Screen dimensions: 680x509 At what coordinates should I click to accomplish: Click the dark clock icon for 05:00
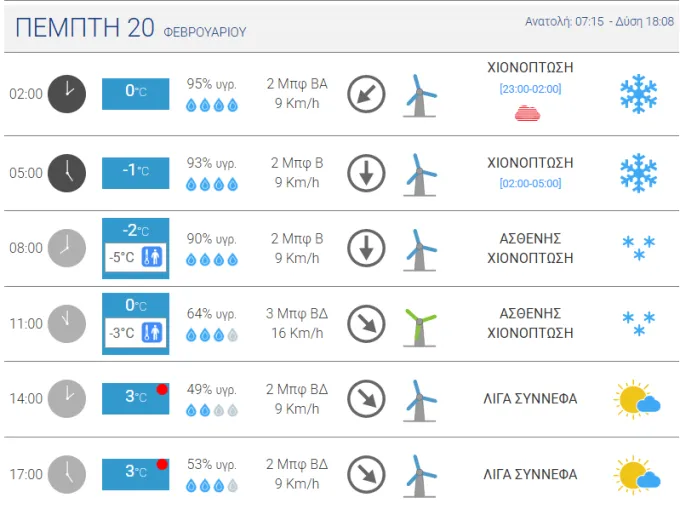(x=67, y=173)
